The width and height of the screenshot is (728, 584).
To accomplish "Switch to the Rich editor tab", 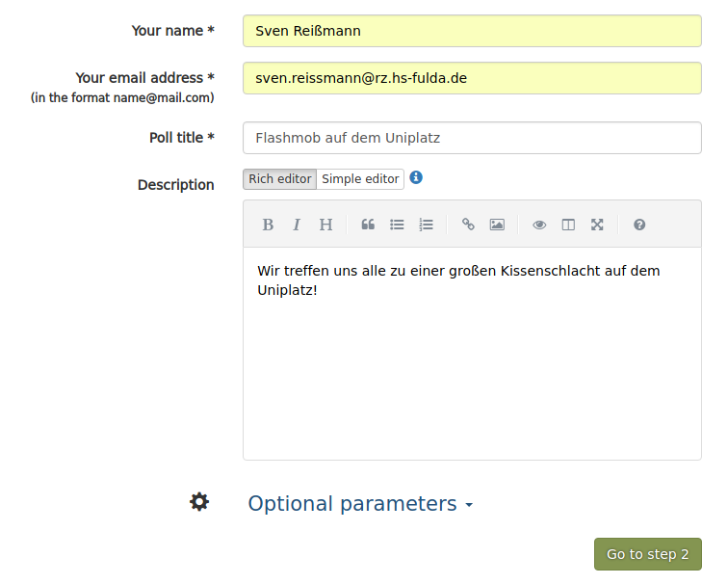I will (x=279, y=179).
